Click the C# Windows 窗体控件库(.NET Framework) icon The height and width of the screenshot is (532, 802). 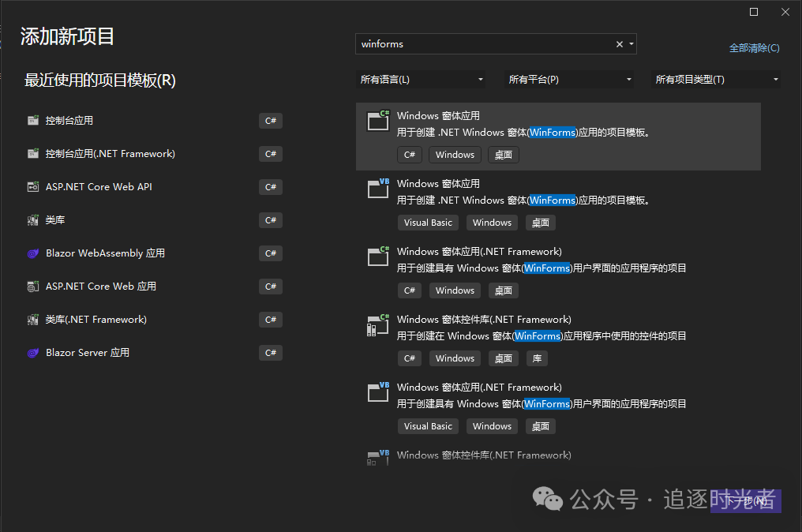pyautogui.click(x=378, y=325)
